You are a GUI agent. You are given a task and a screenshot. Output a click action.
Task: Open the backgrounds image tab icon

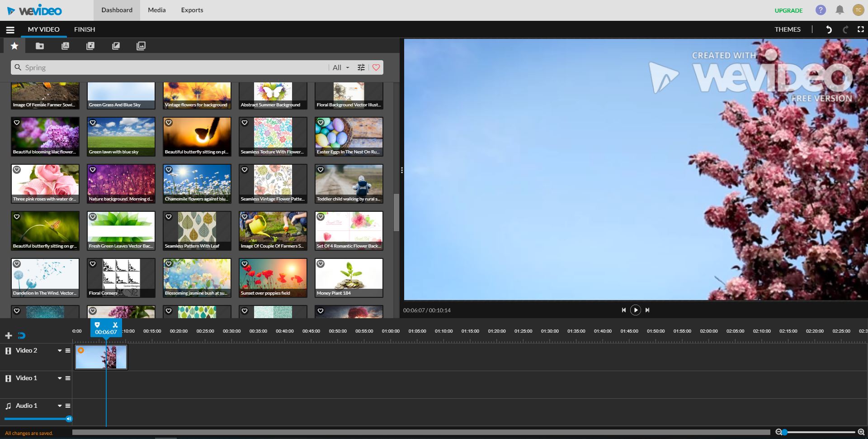click(x=141, y=46)
